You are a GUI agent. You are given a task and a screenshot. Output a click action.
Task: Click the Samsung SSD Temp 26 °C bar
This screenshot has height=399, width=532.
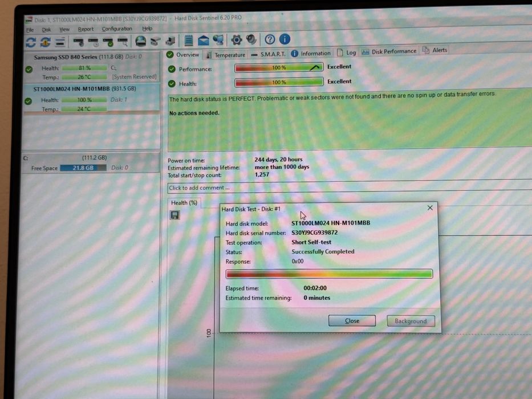pyautogui.click(x=84, y=77)
